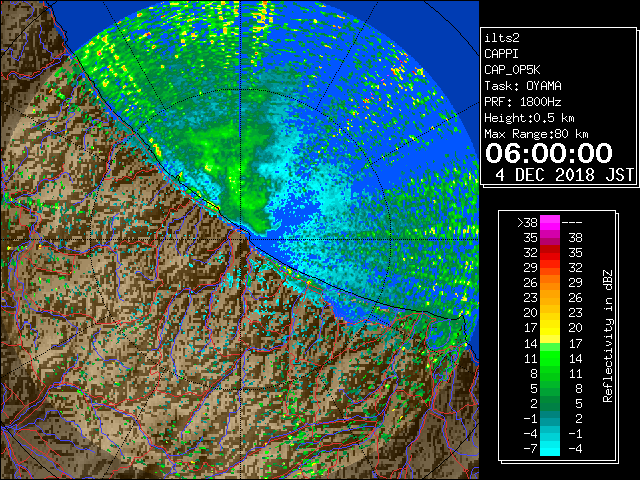Click the '>38' legend label

(527, 222)
